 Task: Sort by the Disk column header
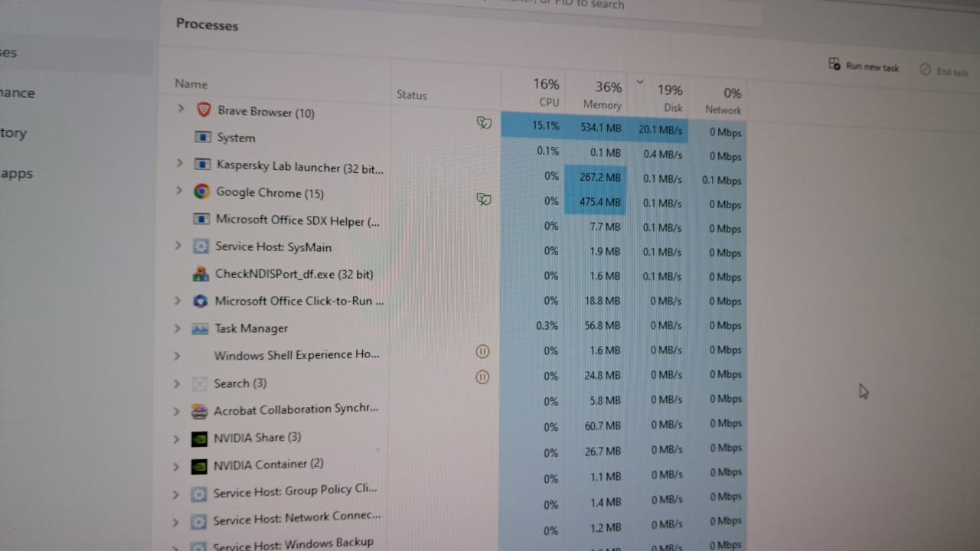coord(670,98)
